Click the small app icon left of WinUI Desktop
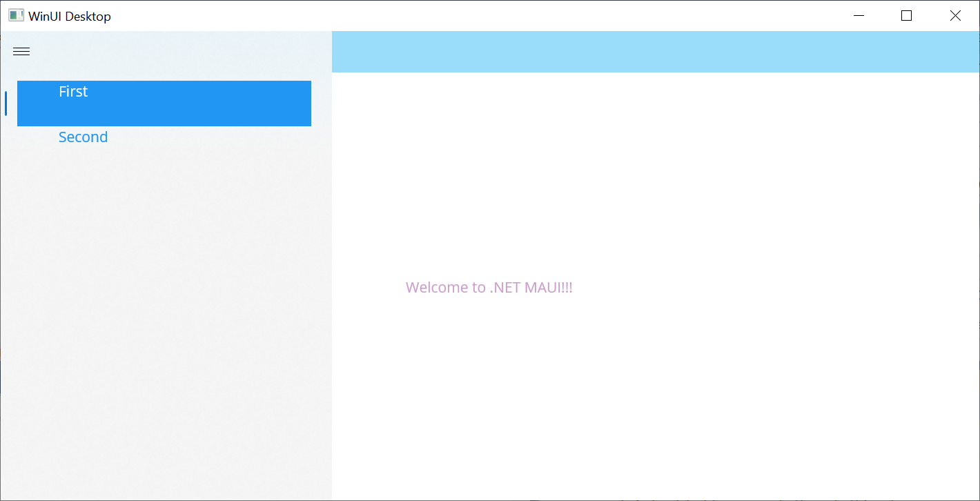Image resolution: width=980 pixels, height=501 pixels. [x=15, y=14]
